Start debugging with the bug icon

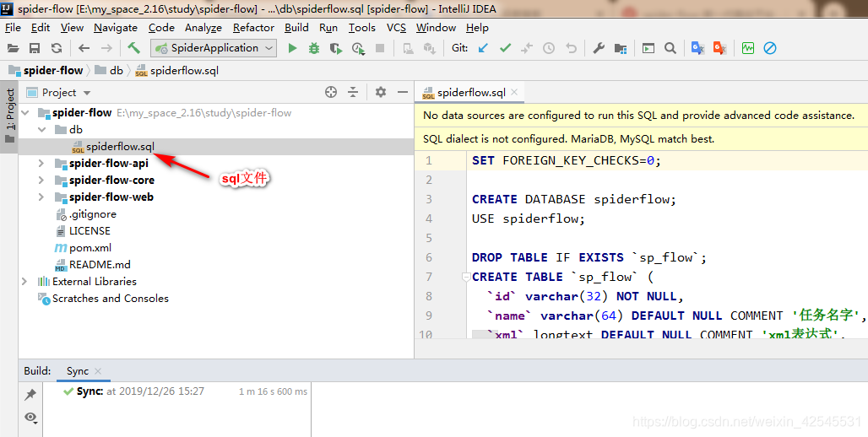pos(314,49)
